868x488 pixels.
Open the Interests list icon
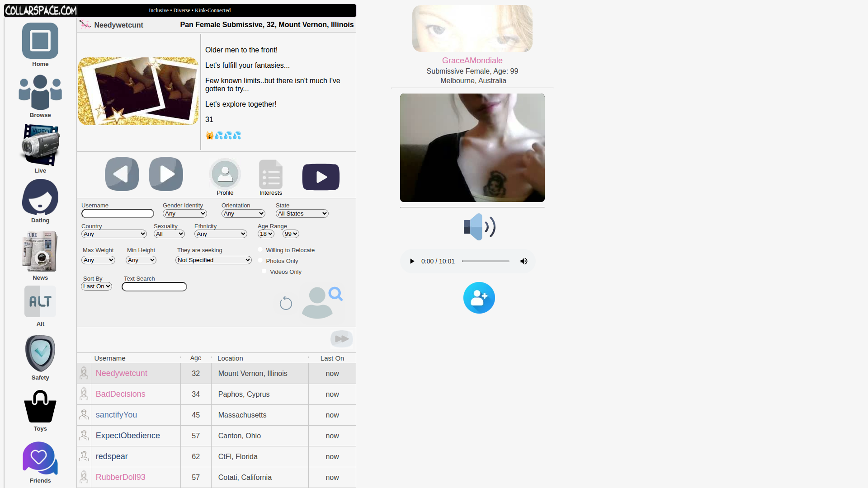click(271, 174)
